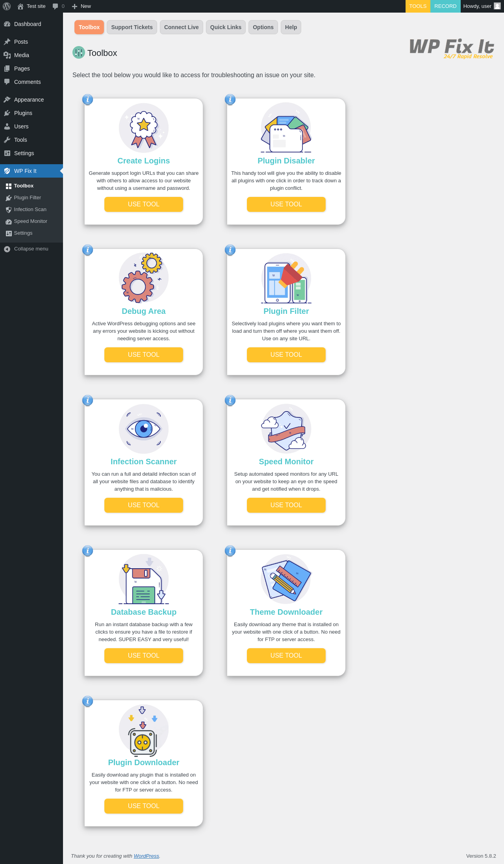Click USE TOOL under Plugin Filter
Screen dimensions: 504x864
286,355
